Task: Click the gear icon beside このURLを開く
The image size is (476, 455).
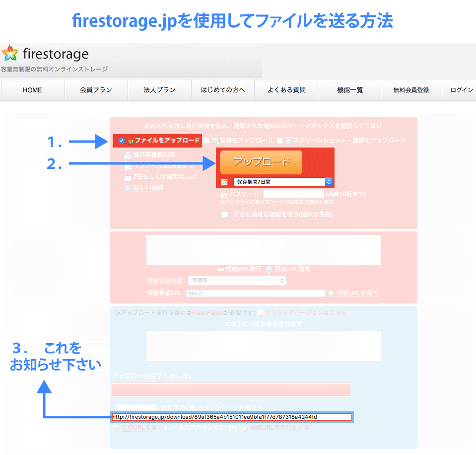Action: point(116,428)
